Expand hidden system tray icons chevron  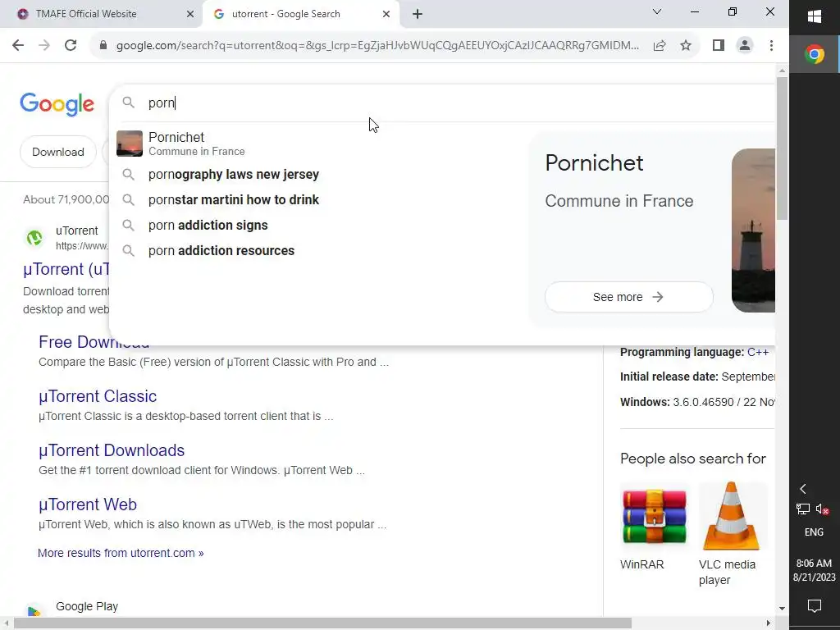(803, 489)
